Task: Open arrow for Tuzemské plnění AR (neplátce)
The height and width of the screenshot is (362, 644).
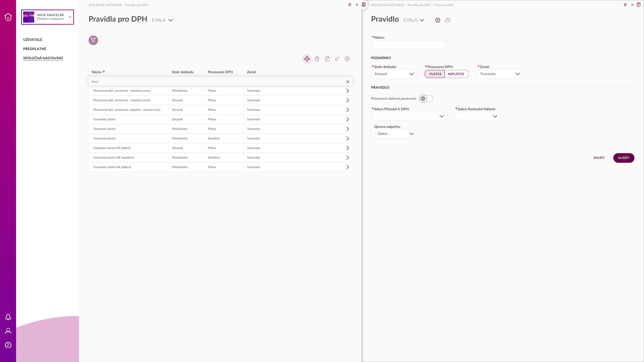Action: coord(347,157)
